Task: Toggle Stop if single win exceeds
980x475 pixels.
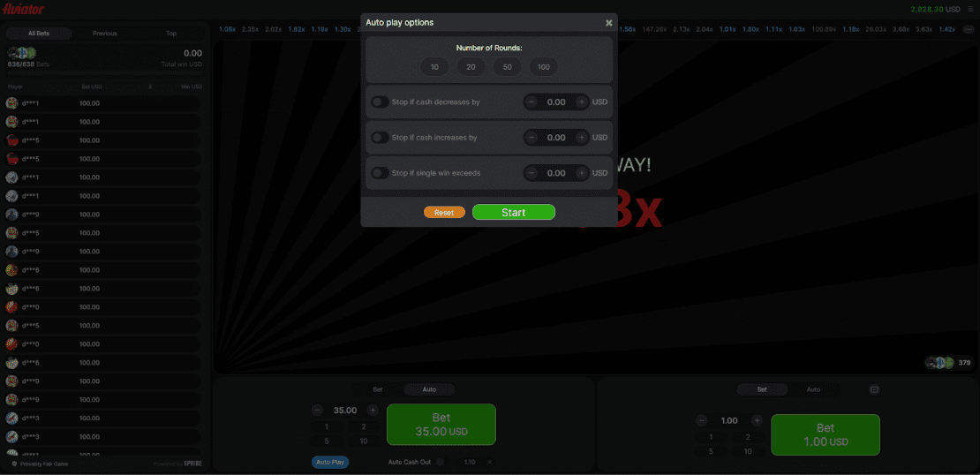Action: click(x=380, y=173)
